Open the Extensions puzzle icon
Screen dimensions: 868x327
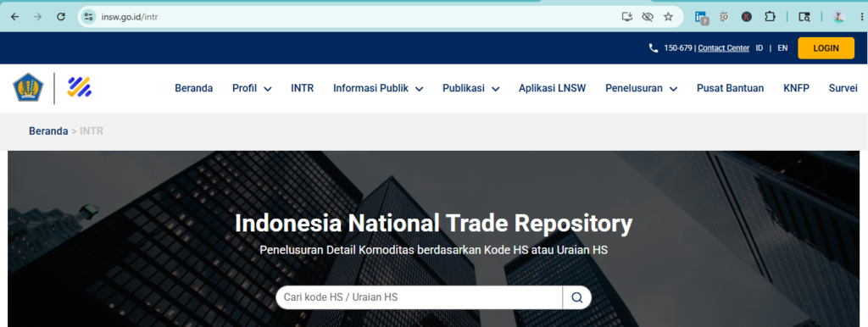(770, 17)
